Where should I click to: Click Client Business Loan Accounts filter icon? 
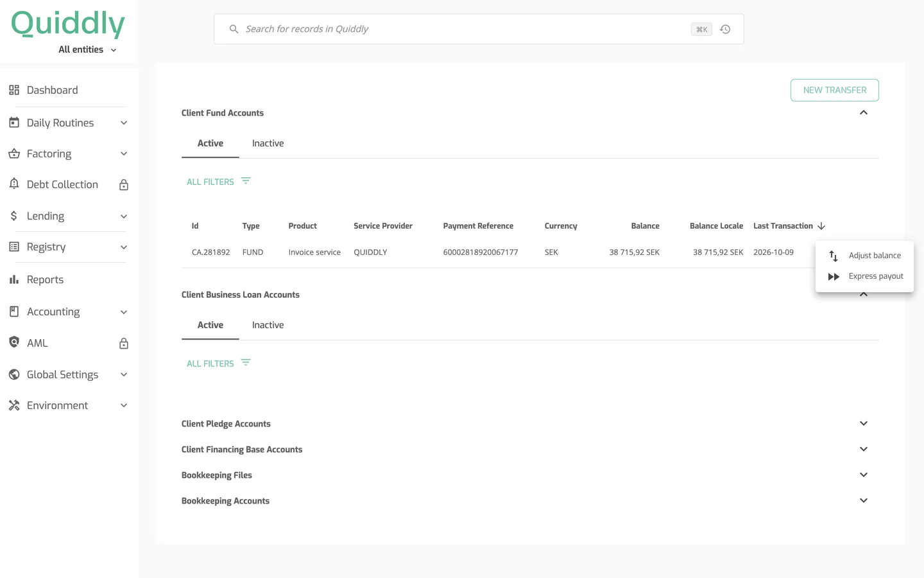(246, 363)
